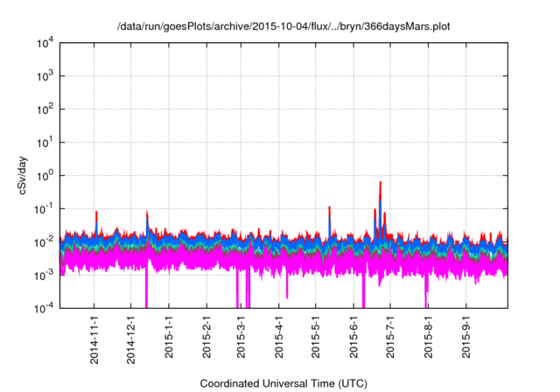Click the cSv/day y-axis label
Screen dimensions: 560x392
(23, 175)
